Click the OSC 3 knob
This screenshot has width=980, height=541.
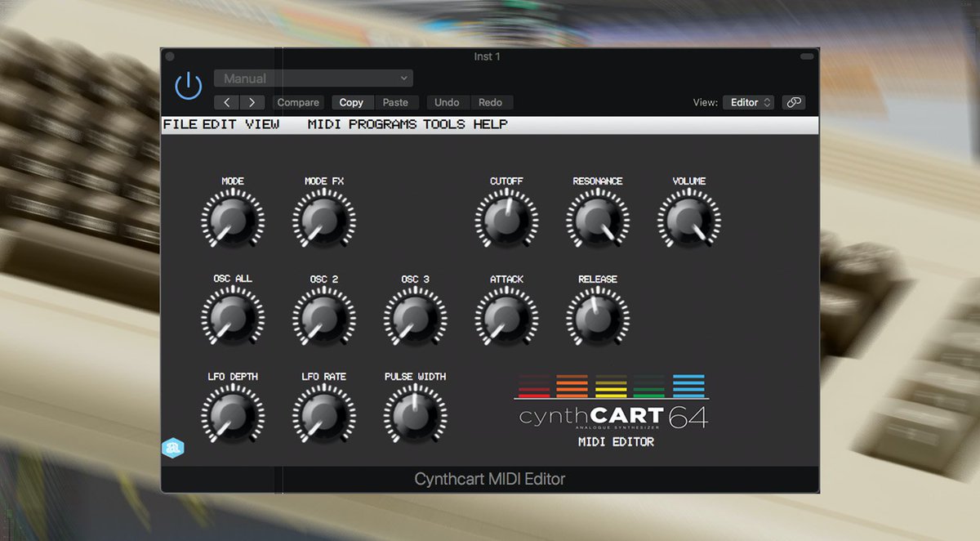click(x=416, y=317)
